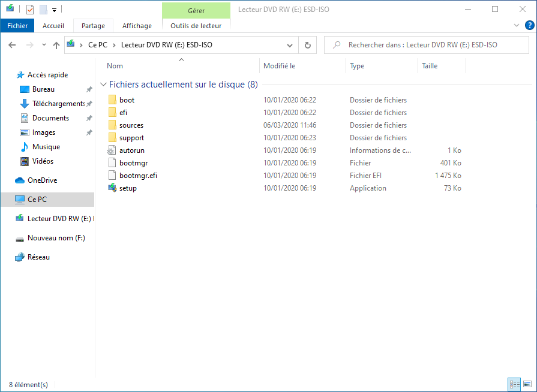Click the 1 475 Ko size cell
The width and height of the screenshot is (537, 392).
(x=448, y=176)
